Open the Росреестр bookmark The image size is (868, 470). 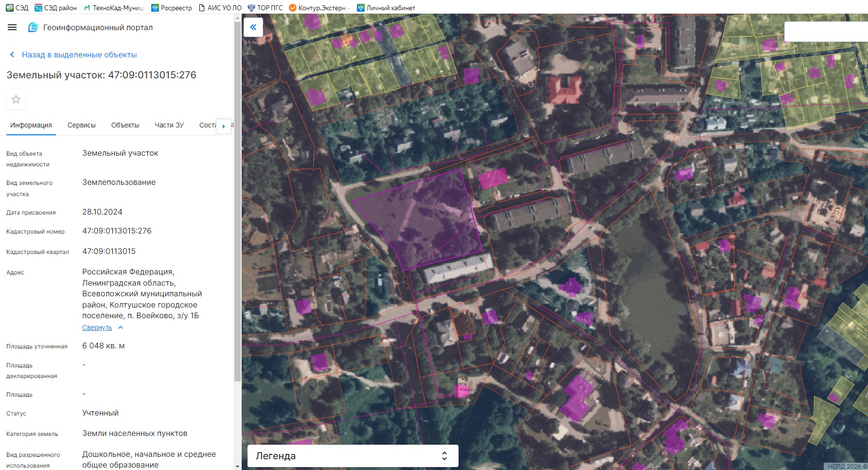pyautogui.click(x=172, y=8)
